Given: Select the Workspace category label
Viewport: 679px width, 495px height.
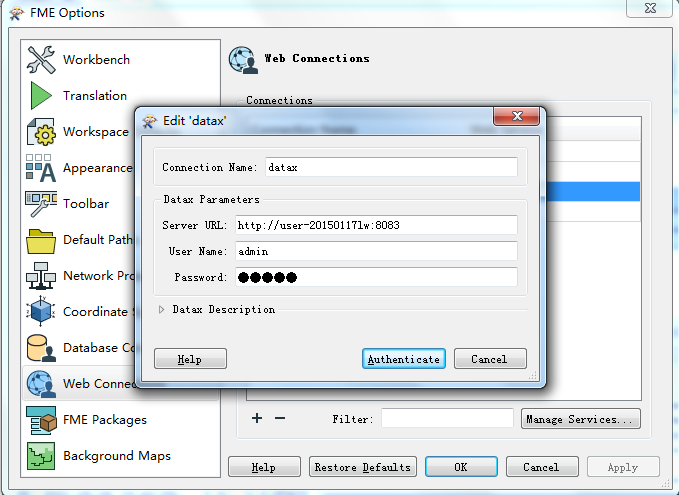Looking at the screenshot, I should 96,132.
